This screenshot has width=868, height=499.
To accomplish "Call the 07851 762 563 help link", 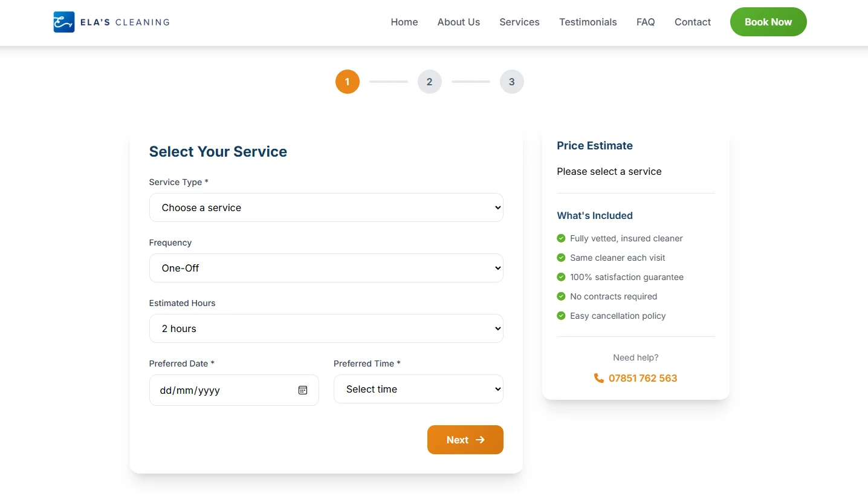I will tap(643, 378).
